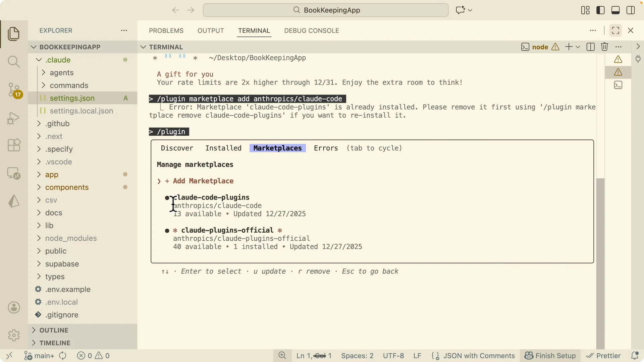Open the Extensions view icon
644x362 pixels.
[x=14, y=145]
